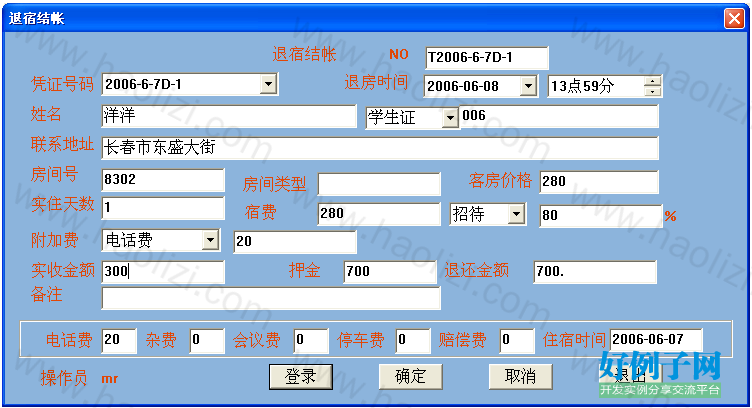
Task: Click the surcharge amount field showing 20
Action: click(x=295, y=242)
